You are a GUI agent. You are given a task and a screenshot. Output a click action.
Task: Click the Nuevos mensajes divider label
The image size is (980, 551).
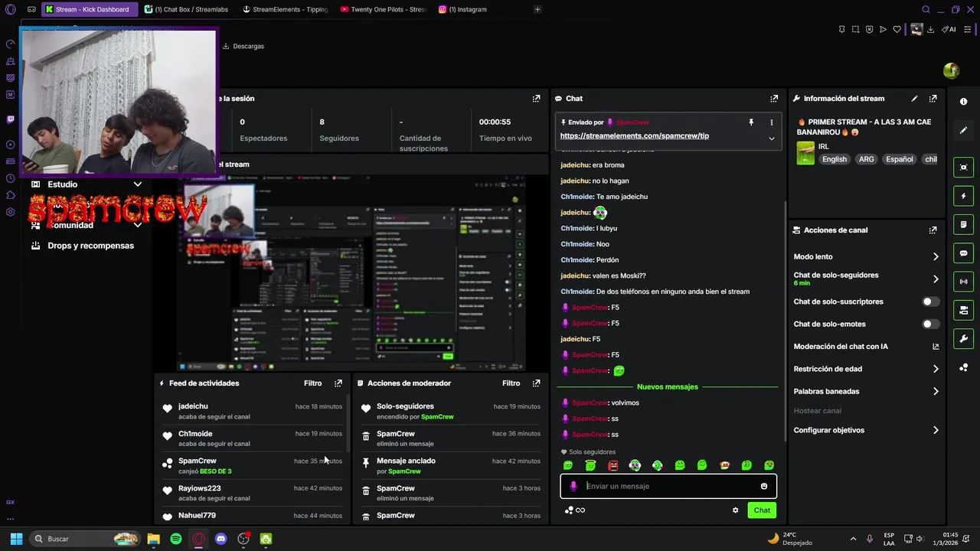pyautogui.click(x=668, y=387)
